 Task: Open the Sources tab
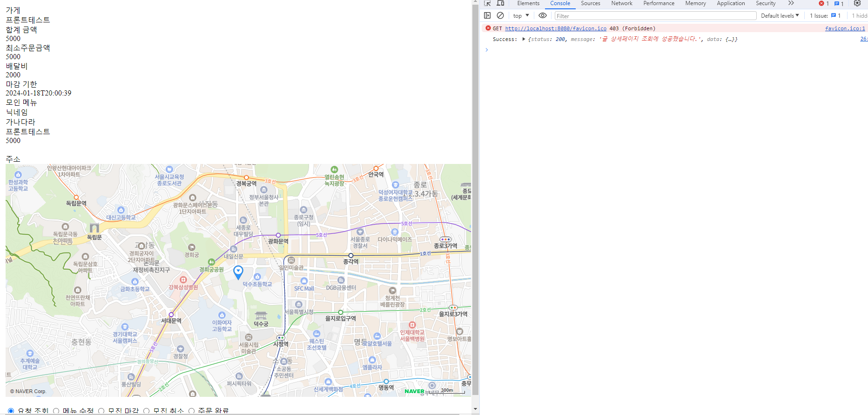pos(591,3)
